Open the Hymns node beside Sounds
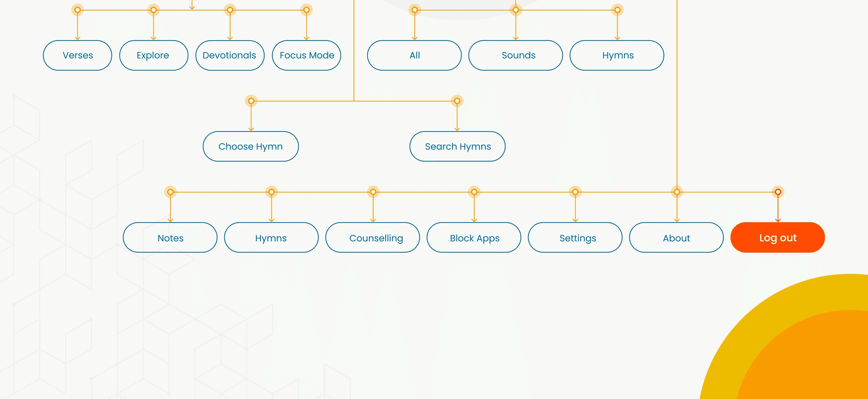This screenshot has height=399, width=868. [617, 55]
